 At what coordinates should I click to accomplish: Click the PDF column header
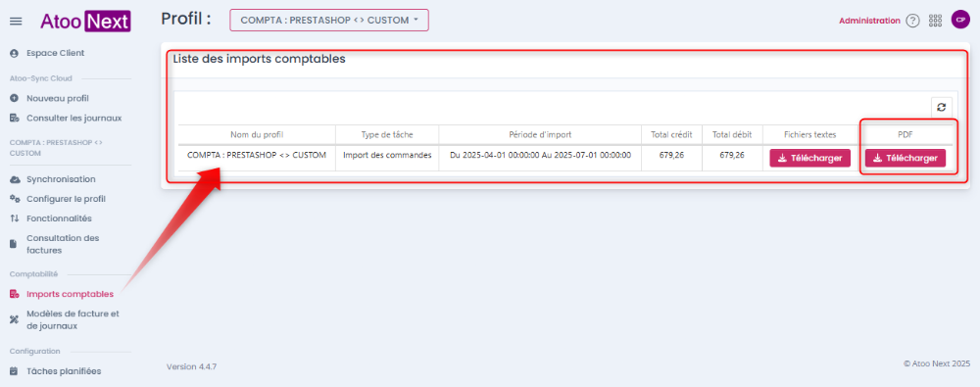pos(905,135)
